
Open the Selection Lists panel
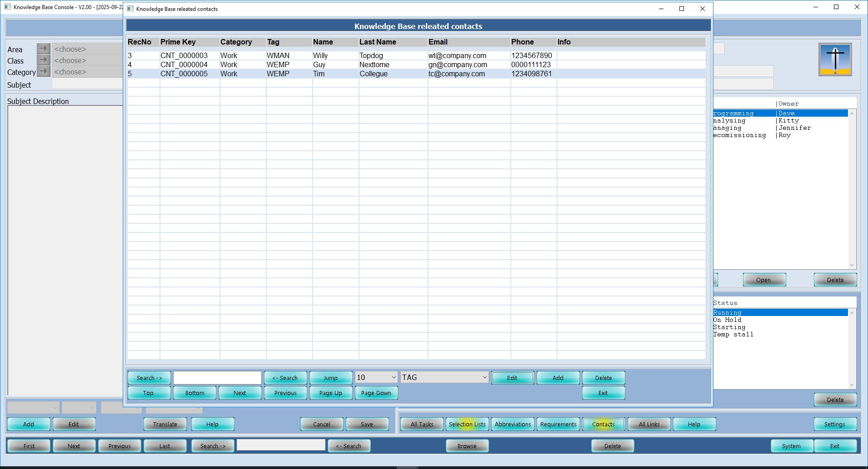[x=467, y=424]
